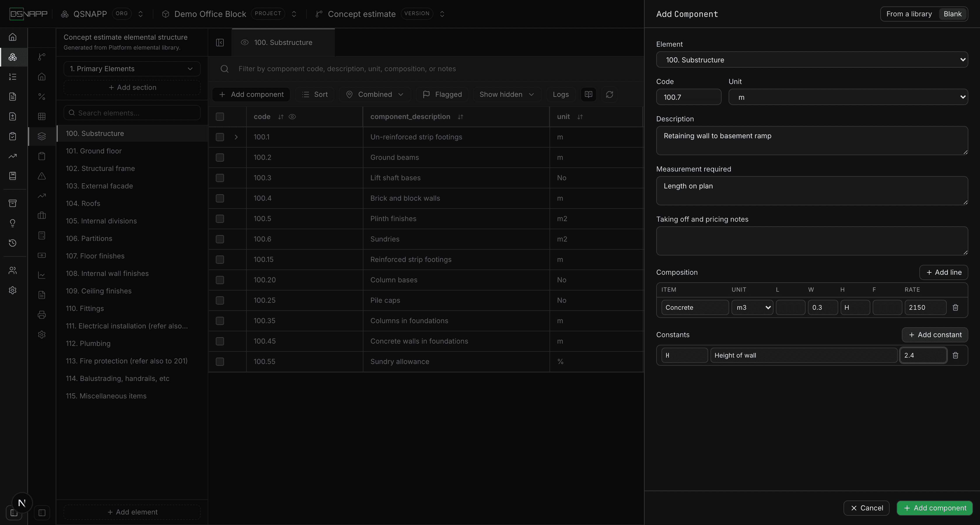Open the archive box icon in sidebar
Image resolution: width=980 pixels, height=525 pixels.
13,204
